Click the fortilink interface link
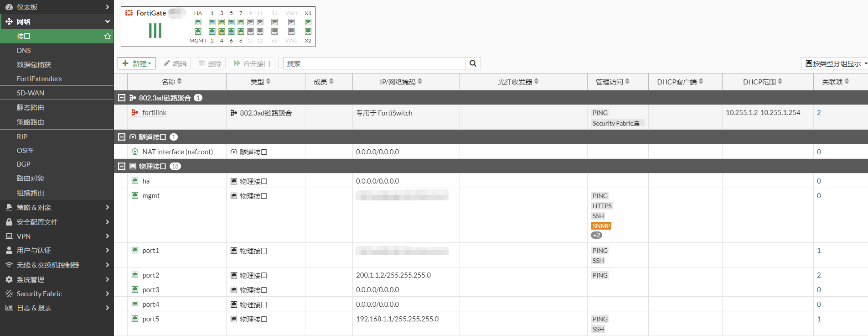868x336 pixels. (154, 113)
